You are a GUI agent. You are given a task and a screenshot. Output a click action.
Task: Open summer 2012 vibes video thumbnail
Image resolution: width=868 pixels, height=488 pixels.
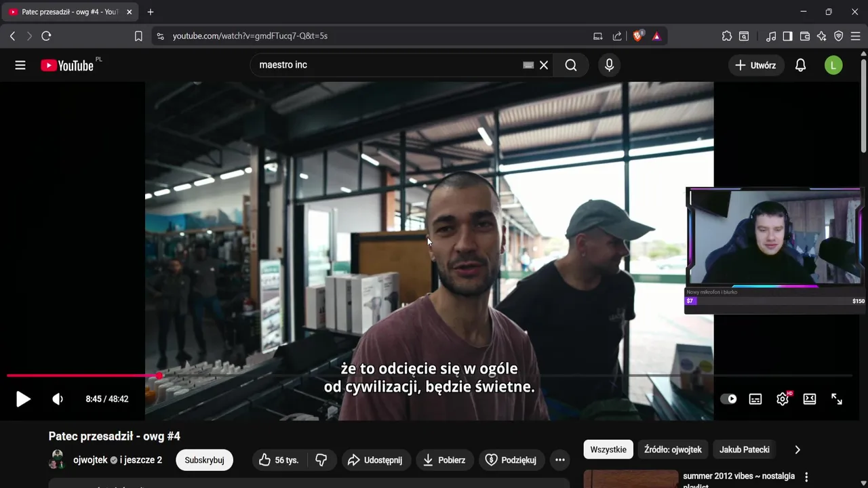(x=631, y=479)
